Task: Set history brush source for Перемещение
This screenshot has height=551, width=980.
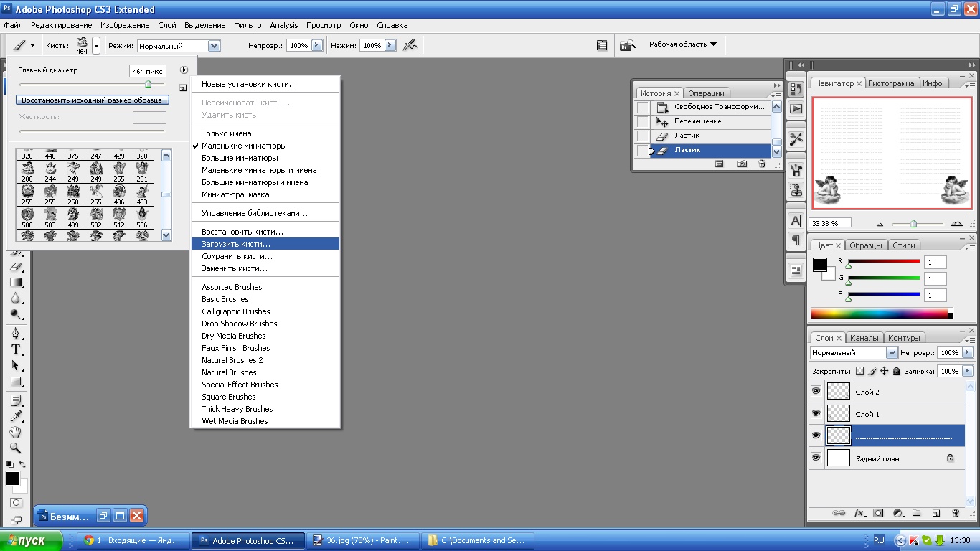Action: click(x=643, y=121)
